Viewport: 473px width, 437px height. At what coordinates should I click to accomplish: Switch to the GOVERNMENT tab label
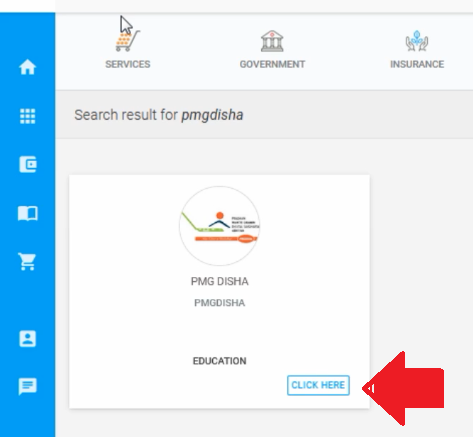272,64
